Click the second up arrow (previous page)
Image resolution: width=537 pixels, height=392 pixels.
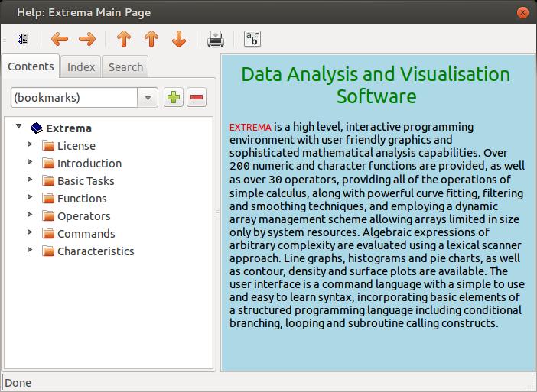(x=151, y=39)
